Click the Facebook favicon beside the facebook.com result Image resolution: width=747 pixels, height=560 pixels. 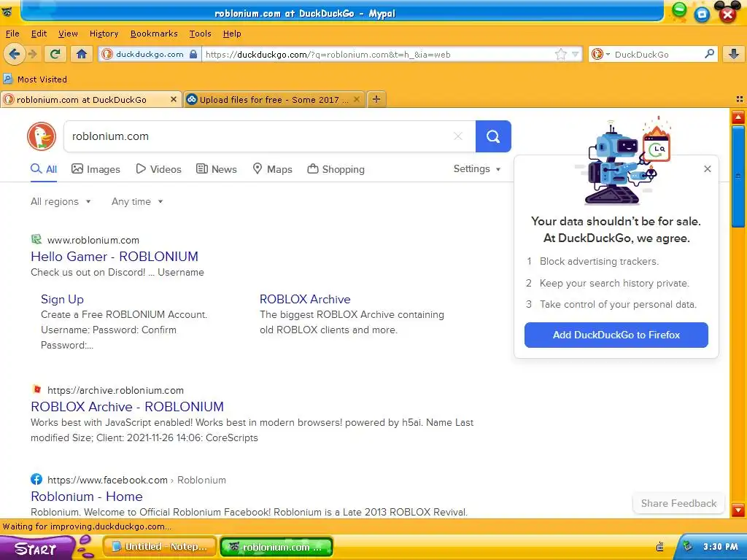36,479
